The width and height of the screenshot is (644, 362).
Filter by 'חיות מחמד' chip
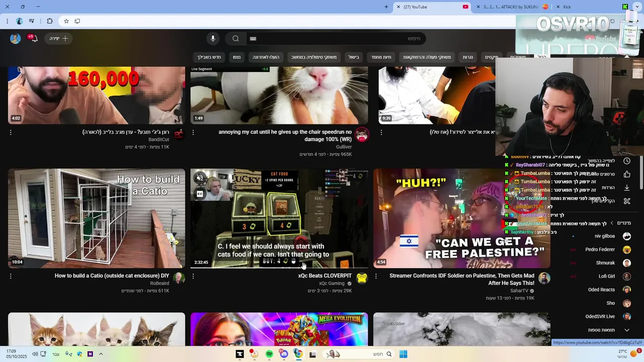point(381,57)
